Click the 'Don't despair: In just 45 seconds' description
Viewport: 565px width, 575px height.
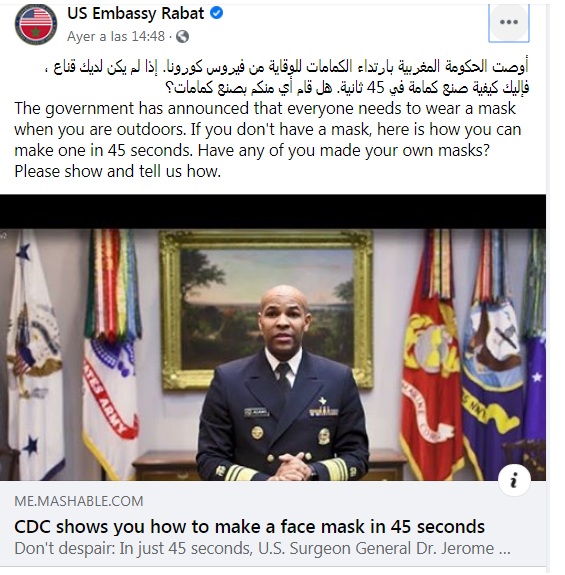(x=262, y=549)
